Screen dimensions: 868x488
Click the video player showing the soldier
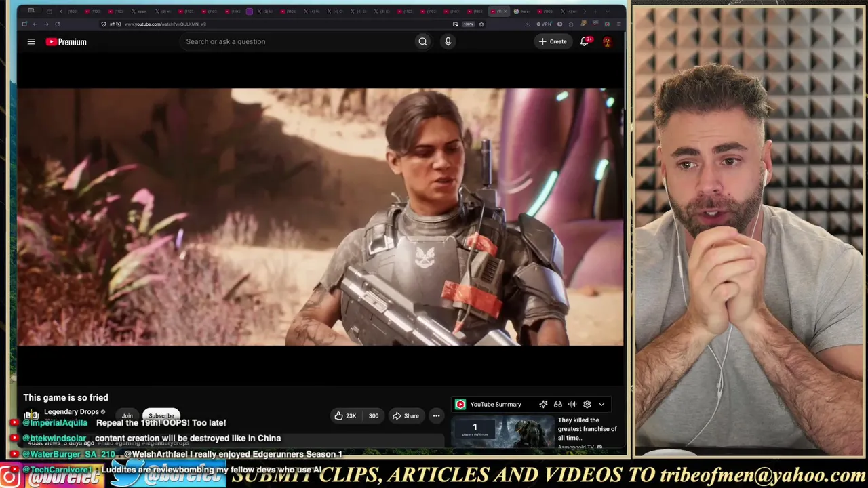(320, 217)
